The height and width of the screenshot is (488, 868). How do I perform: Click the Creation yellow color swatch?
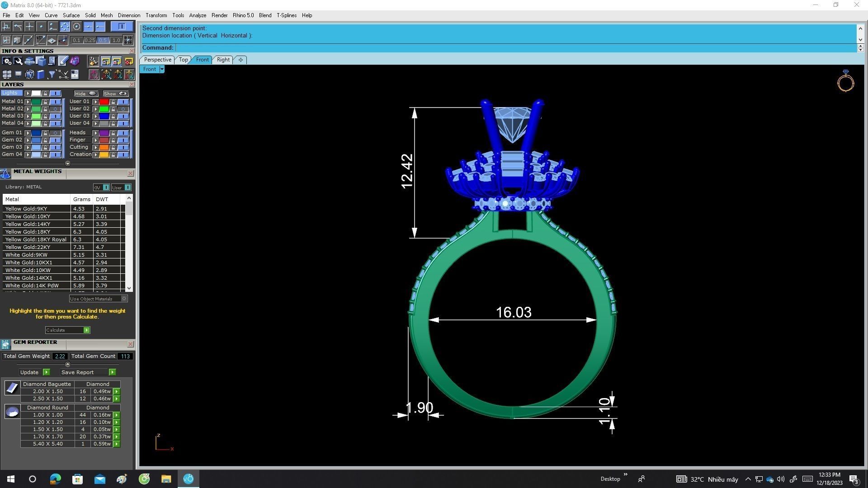tap(104, 155)
